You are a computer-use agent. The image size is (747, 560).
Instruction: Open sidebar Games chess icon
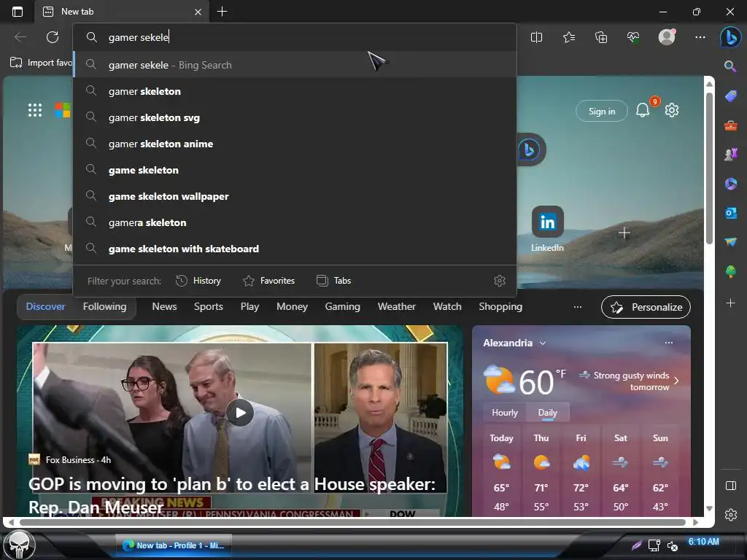pyautogui.click(x=730, y=155)
